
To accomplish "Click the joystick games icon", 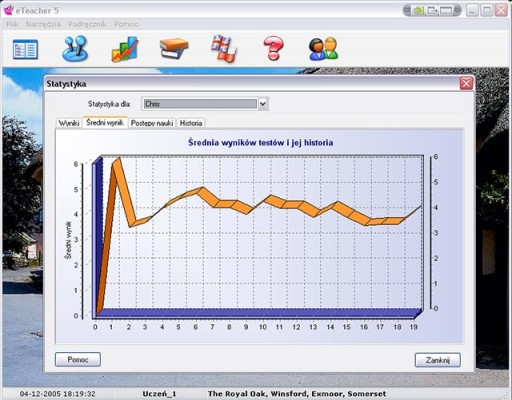I will click(x=75, y=49).
